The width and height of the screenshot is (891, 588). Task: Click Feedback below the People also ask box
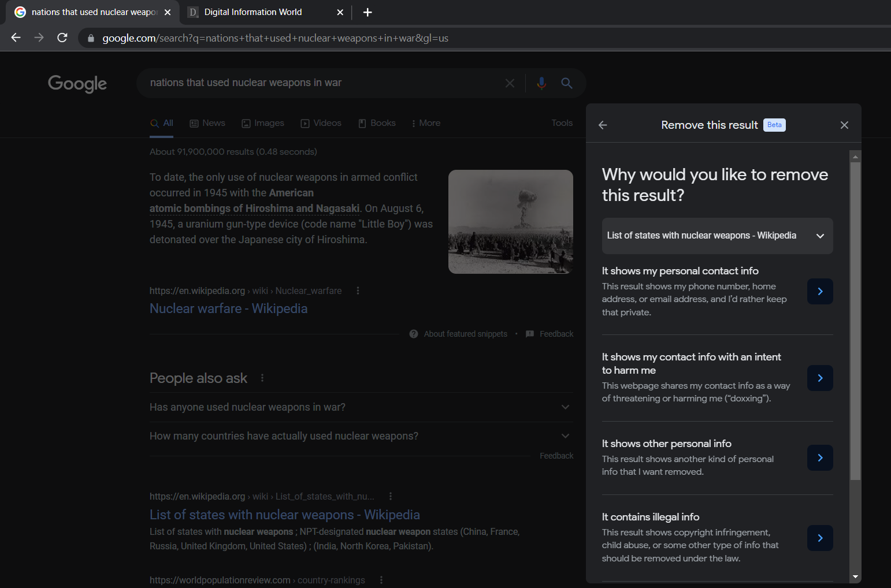point(556,456)
